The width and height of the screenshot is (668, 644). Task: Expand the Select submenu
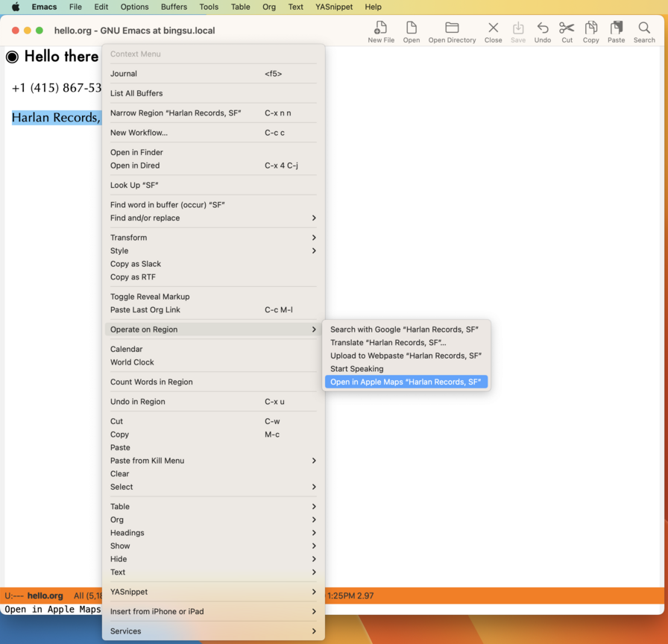213,487
